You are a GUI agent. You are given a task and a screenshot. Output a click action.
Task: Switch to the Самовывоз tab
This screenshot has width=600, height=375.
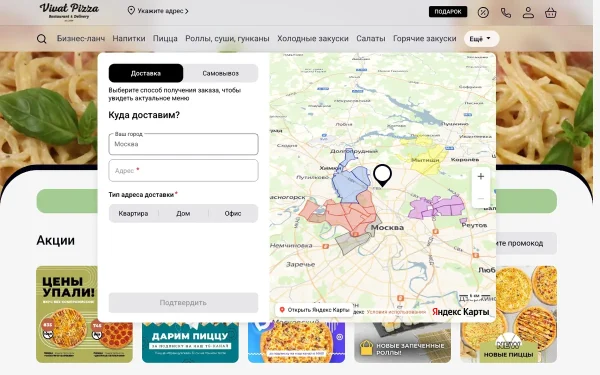pos(220,73)
